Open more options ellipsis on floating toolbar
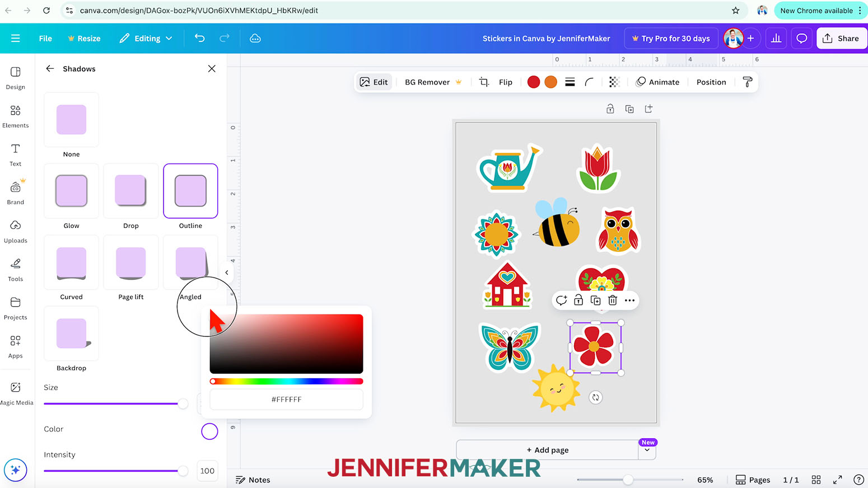Screen dimensions: 868x488 pyautogui.click(x=629, y=301)
